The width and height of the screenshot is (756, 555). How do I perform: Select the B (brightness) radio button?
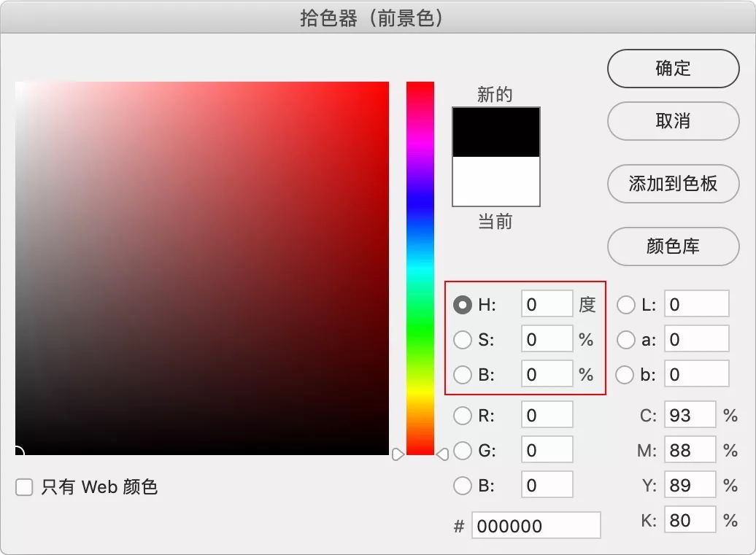[463, 374]
